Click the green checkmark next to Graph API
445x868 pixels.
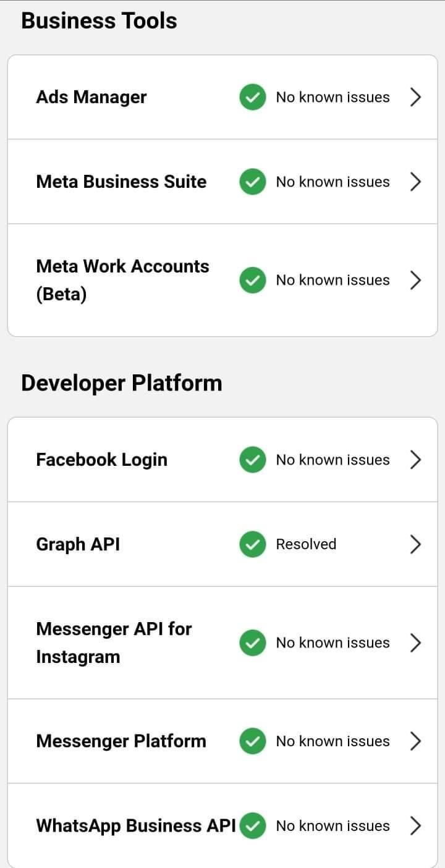252,544
